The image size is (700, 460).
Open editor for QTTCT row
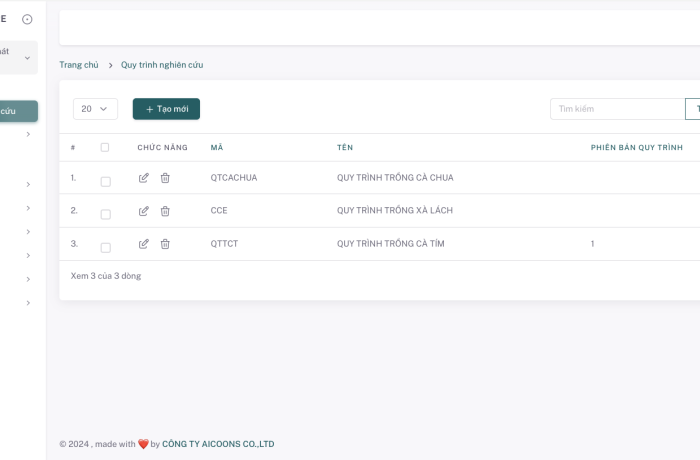coord(143,244)
